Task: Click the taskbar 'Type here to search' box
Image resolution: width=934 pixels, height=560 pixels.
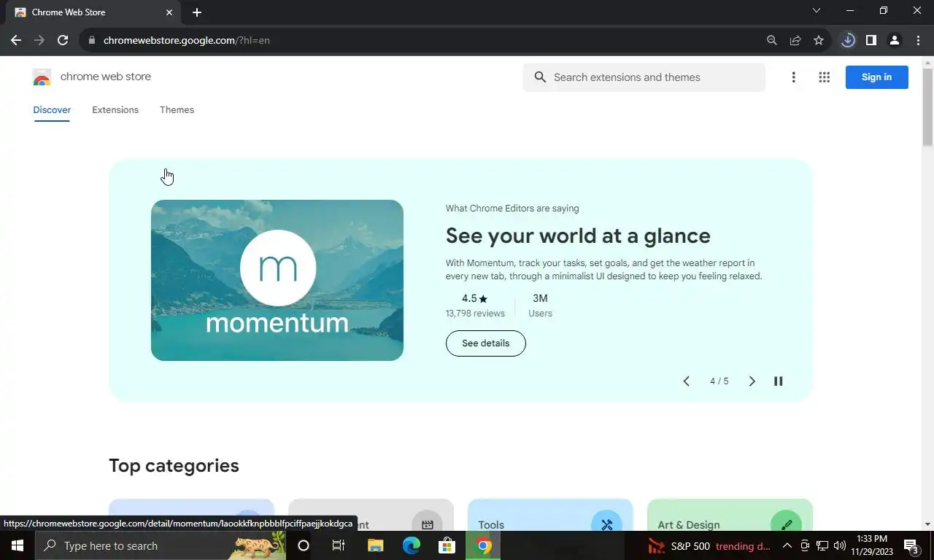Action: click(161, 545)
